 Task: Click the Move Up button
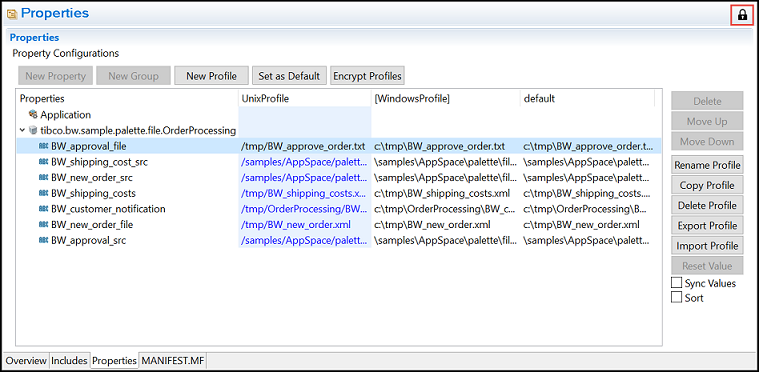[x=707, y=121]
